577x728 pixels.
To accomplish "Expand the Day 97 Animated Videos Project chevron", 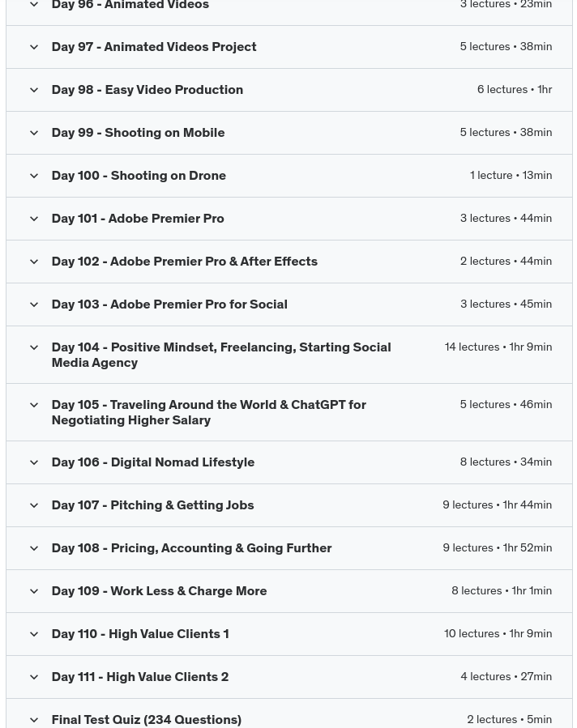I will click(34, 47).
